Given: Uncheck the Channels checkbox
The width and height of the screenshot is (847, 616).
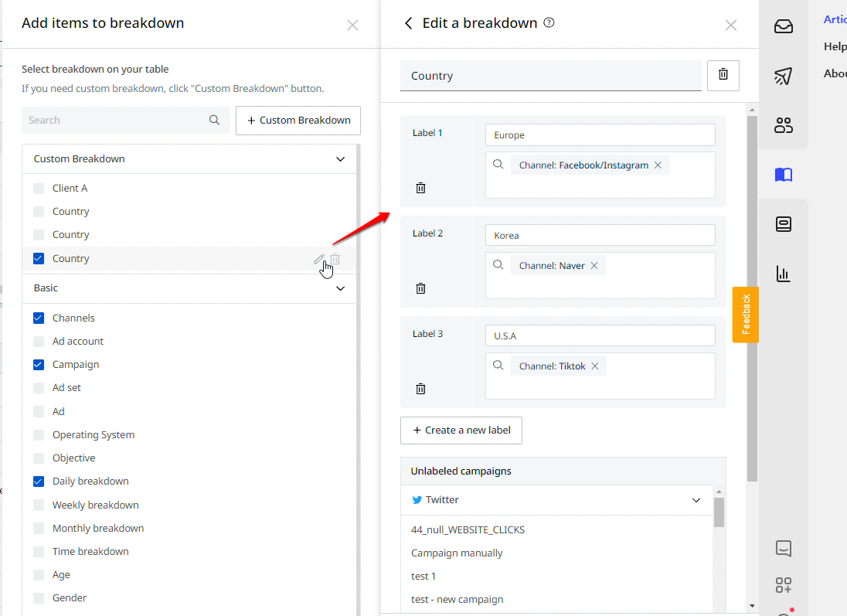Looking at the screenshot, I should pos(39,318).
